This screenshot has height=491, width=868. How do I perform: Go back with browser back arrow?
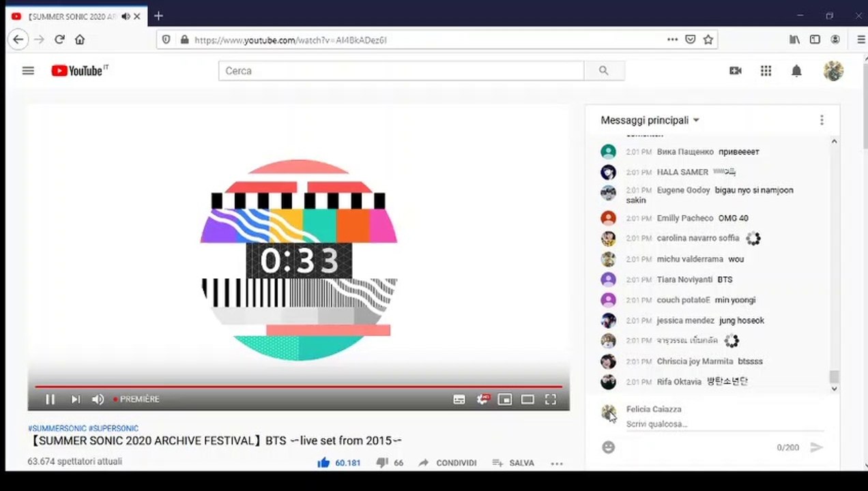pyautogui.click(x=18, y=40)
